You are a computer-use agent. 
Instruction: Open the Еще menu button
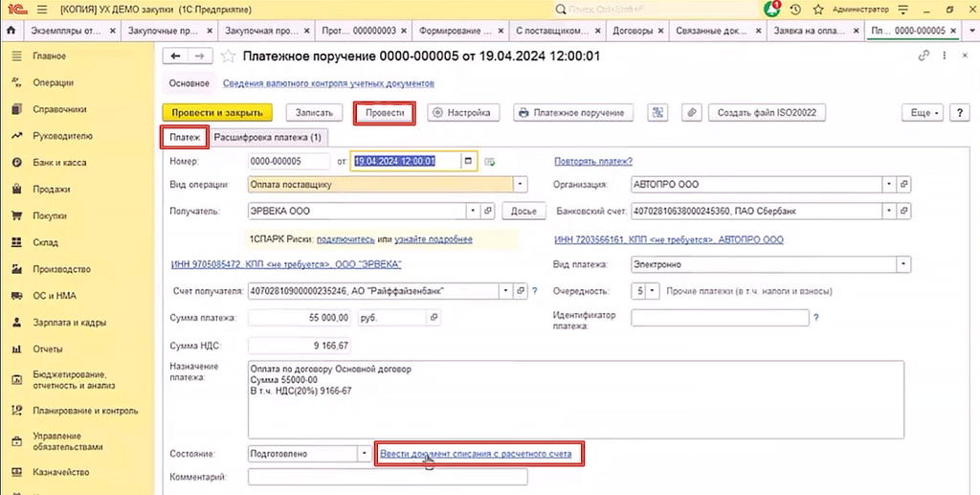point(922,113)
